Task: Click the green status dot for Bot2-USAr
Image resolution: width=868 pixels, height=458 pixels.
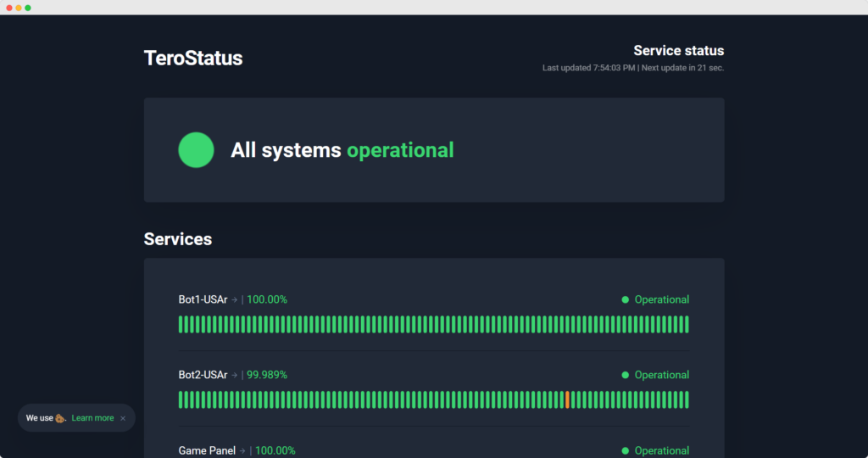Action: 626,375
